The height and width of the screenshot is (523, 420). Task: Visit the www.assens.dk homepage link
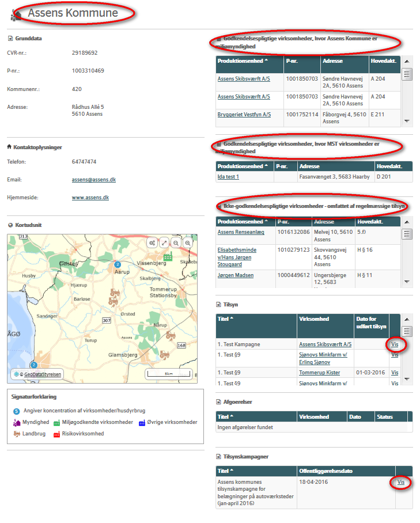[90, 198]
